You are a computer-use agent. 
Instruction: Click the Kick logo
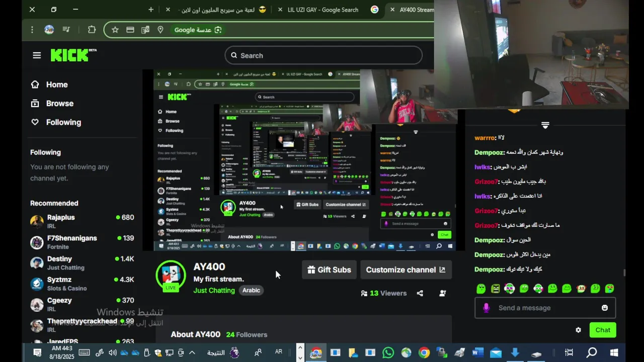pyautogui.click(x=73, y=55)
